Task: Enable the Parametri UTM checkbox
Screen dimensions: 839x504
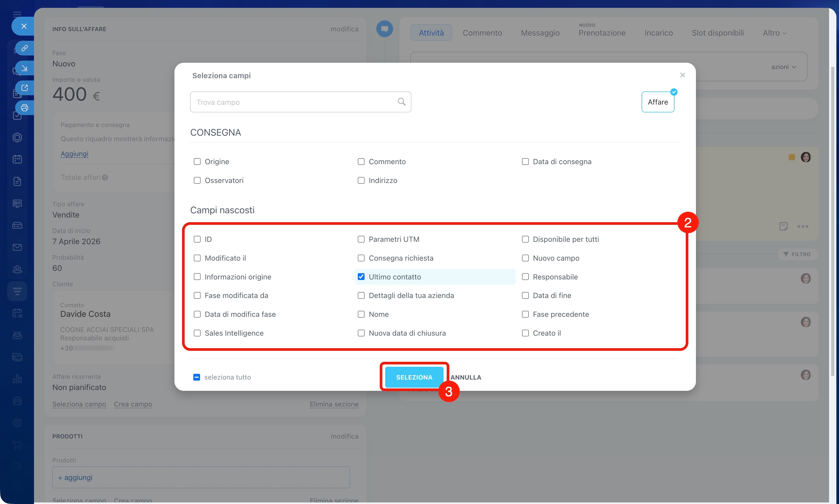Action: pos(361,239)
